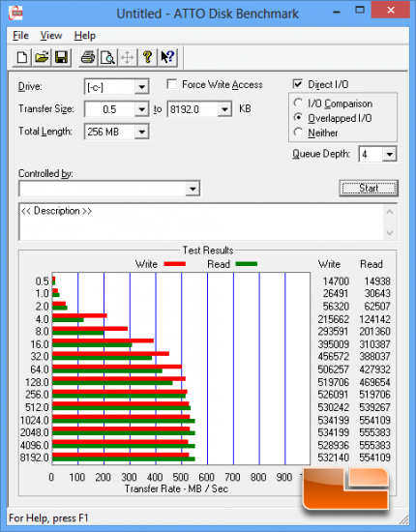The height and width of the screenshot is (532, 416).
Task: Enable Force Write Access checkbox
Action: 171,84
